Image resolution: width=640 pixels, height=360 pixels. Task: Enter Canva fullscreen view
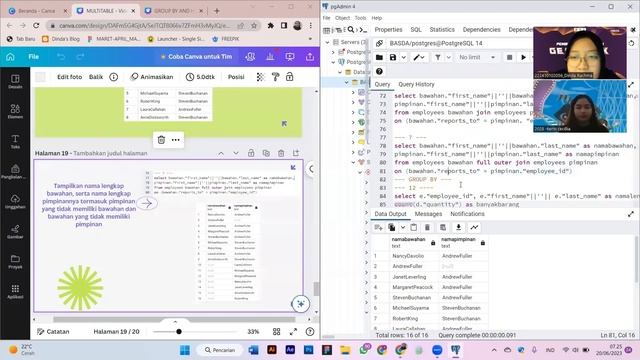(293, 332)
